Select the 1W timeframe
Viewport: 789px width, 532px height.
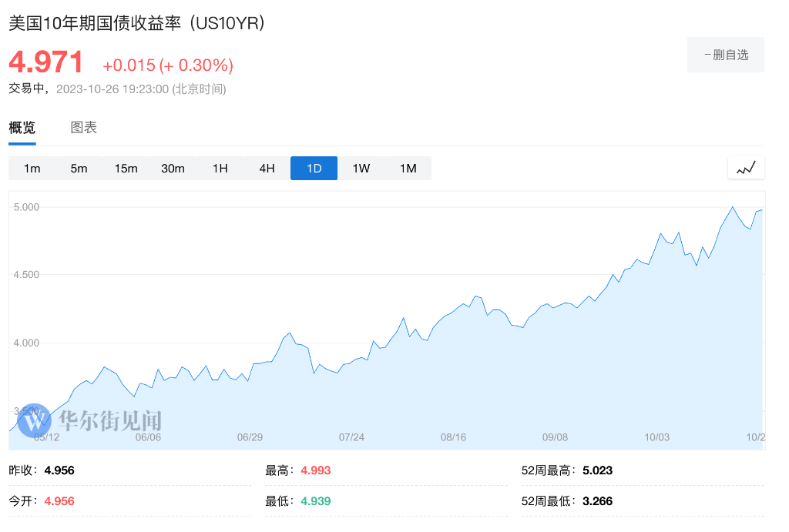coord(361,169)
